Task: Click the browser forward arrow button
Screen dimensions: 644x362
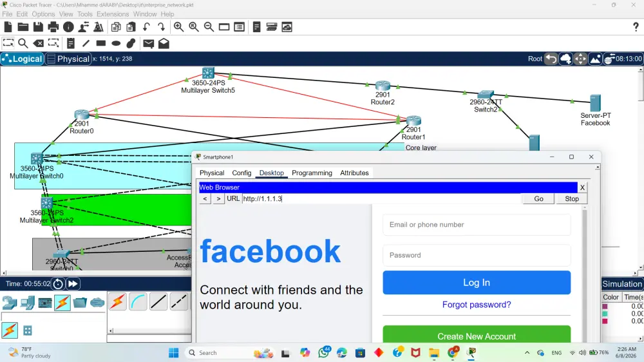Action: pyautogui.click(x=218, y=199)
